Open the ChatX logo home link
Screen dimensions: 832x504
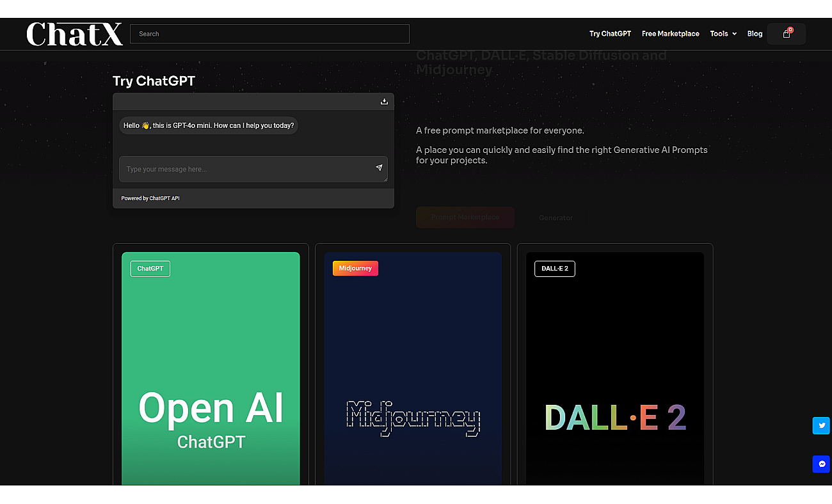coord(74,34)
